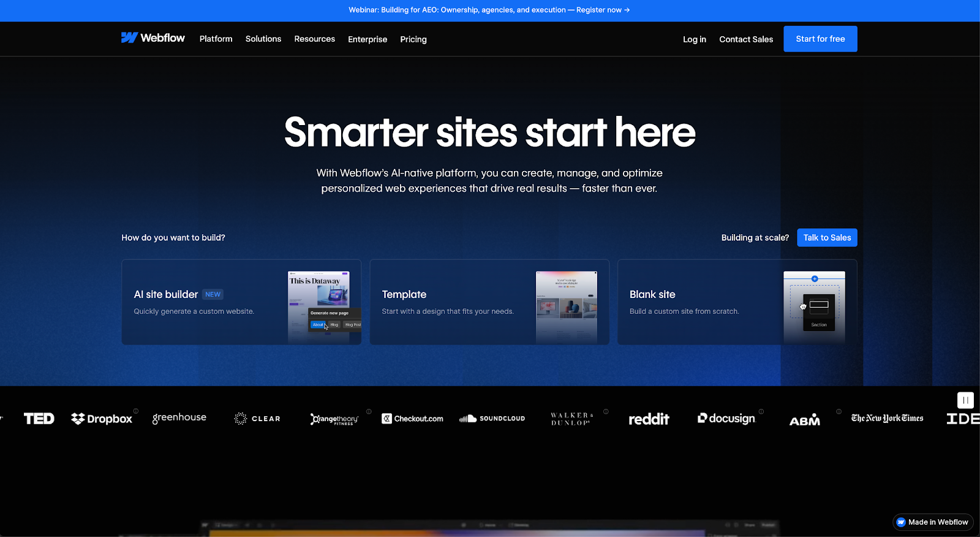The image size is (980, 537).
Task: Click 'Start with a design that fits your needs.'
Action: tap(448, 311)
